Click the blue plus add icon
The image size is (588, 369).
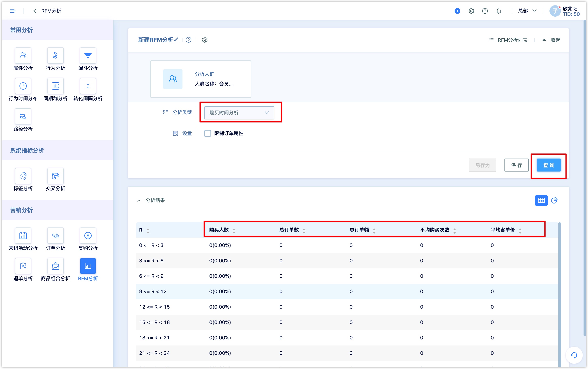(457, 11)
